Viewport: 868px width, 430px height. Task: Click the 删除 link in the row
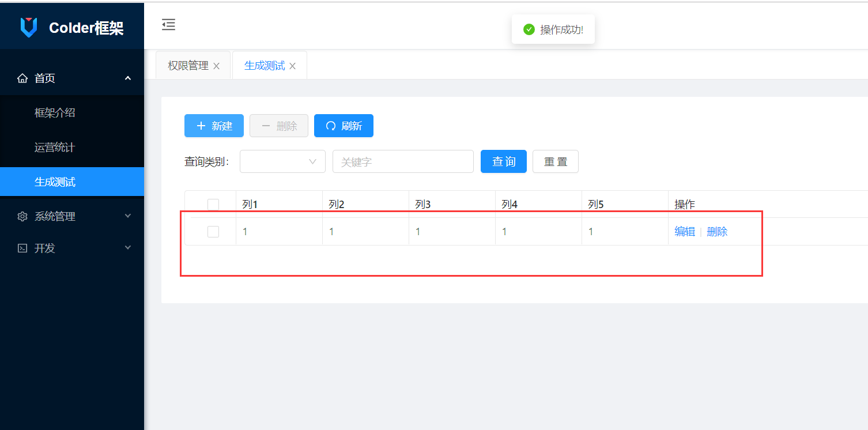[717, 232]
